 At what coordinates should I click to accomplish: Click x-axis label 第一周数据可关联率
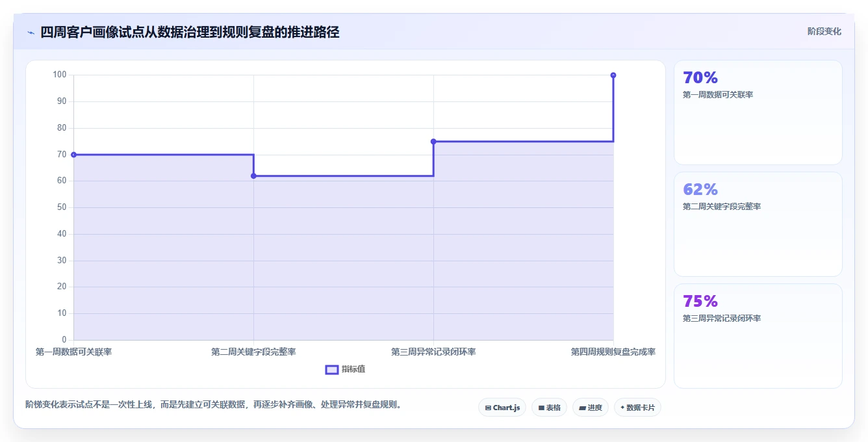tap(73, 352)
